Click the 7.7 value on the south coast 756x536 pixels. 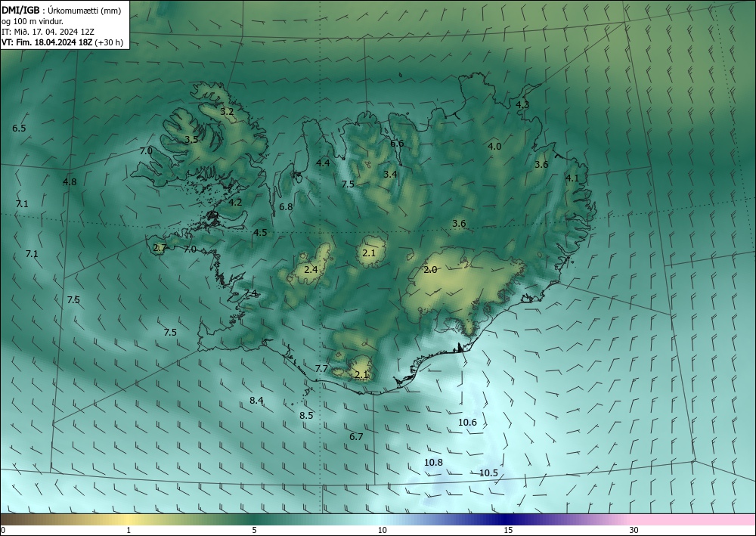[321, 369]
